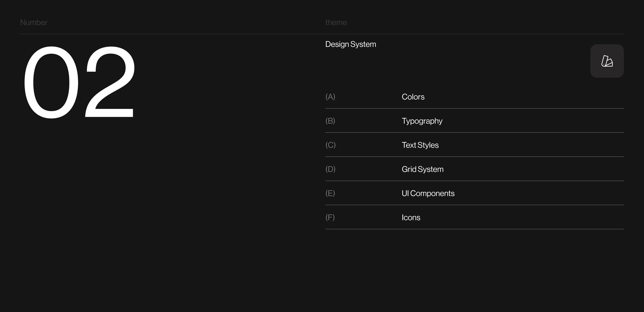Image resolution: width=644 pixels, height=312 pixels.
Task: Click the (F) index marker
Action: (330, 218)
